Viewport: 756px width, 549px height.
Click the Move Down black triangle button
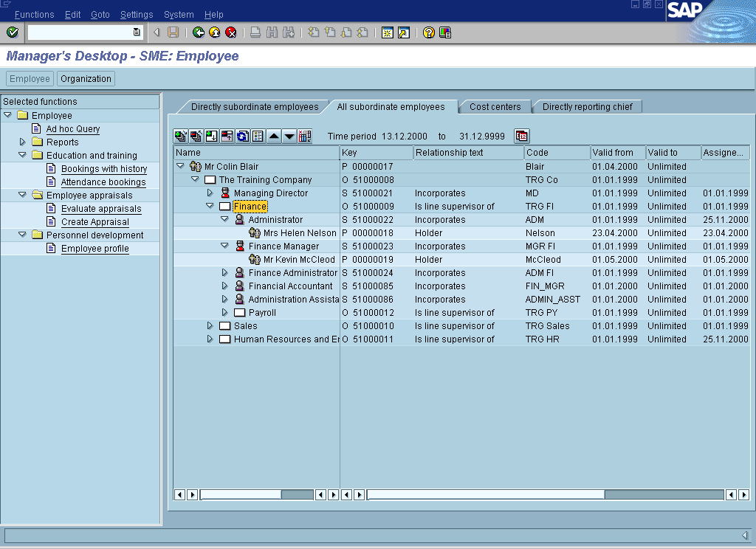tap(289, 137)
